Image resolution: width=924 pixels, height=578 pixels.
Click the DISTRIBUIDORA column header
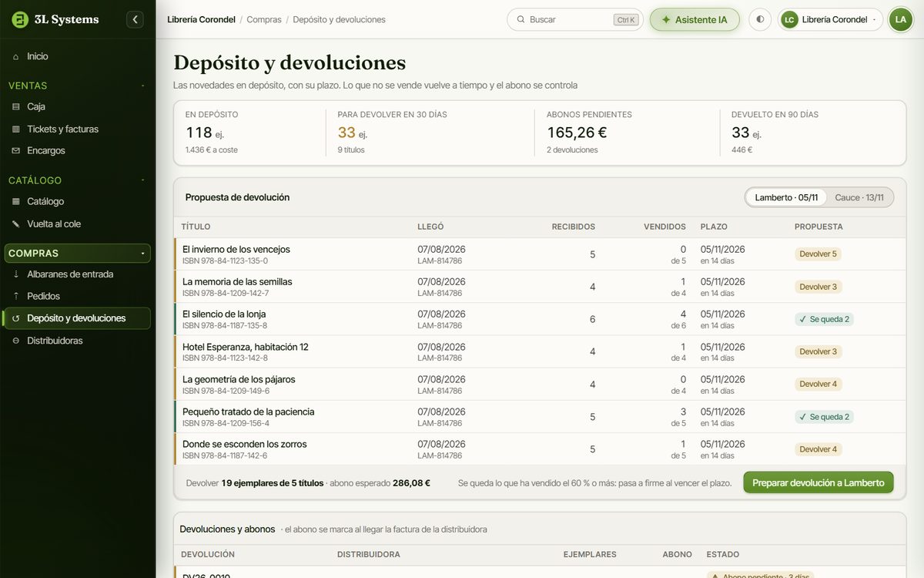point(368,554)
